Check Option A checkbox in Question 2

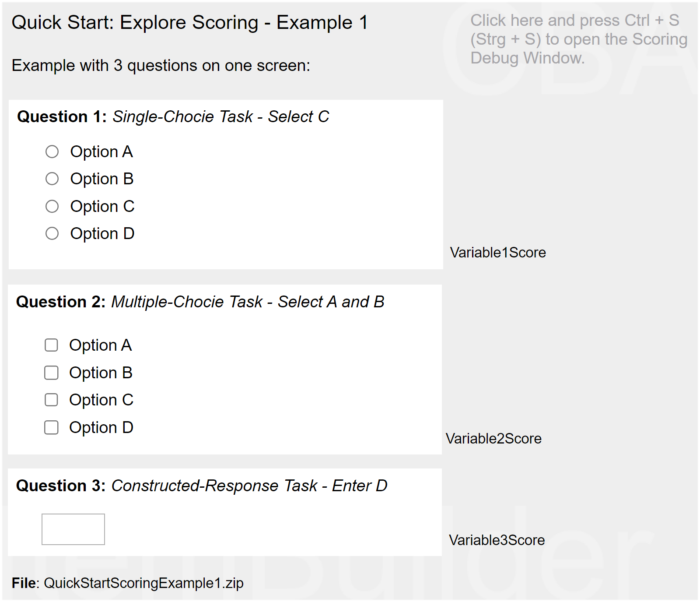tap(51, 345)
